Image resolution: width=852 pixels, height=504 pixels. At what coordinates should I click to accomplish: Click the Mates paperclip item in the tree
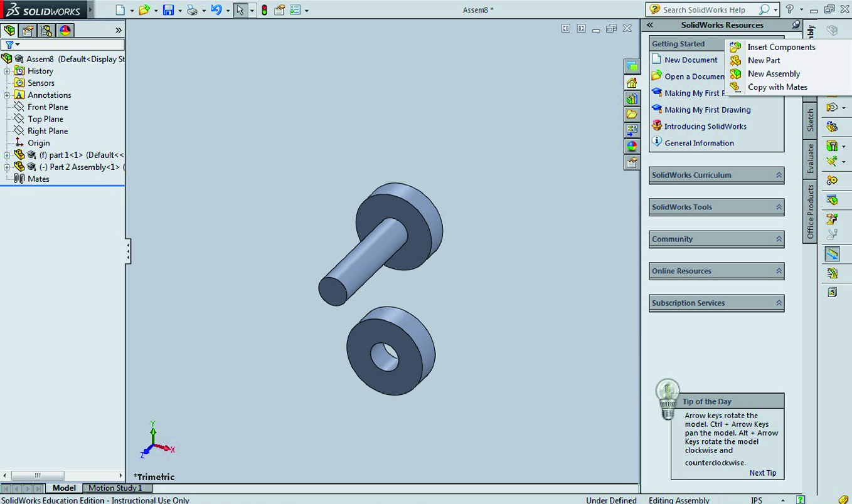click(31, 179)
